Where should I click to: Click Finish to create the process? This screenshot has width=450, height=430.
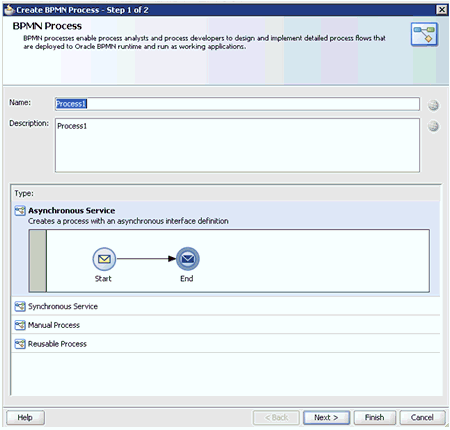[x=375, y=417]
